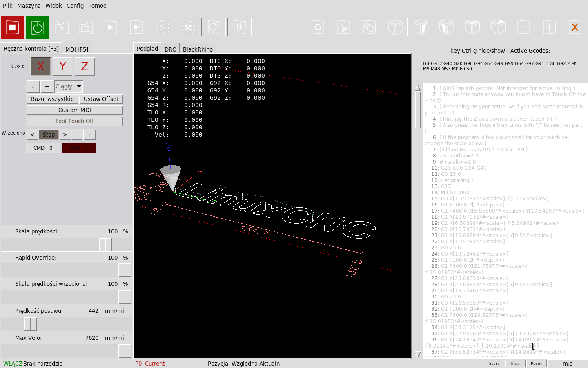Open Custom MDI button

pyautogui.click(x=74, y=110)
